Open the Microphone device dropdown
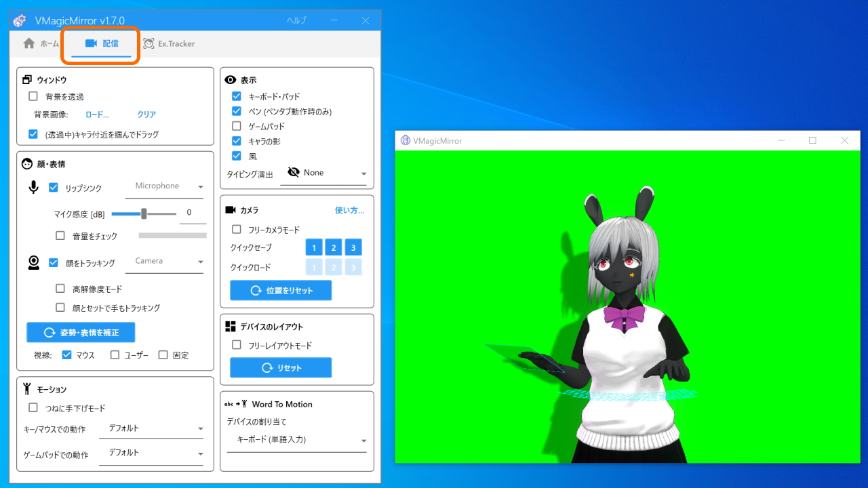 [164, 186]
